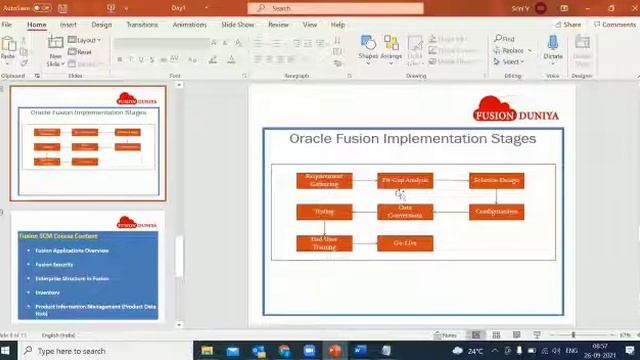
Task: Open Chrome from the taskbar
Action: [x=284, y=351]
